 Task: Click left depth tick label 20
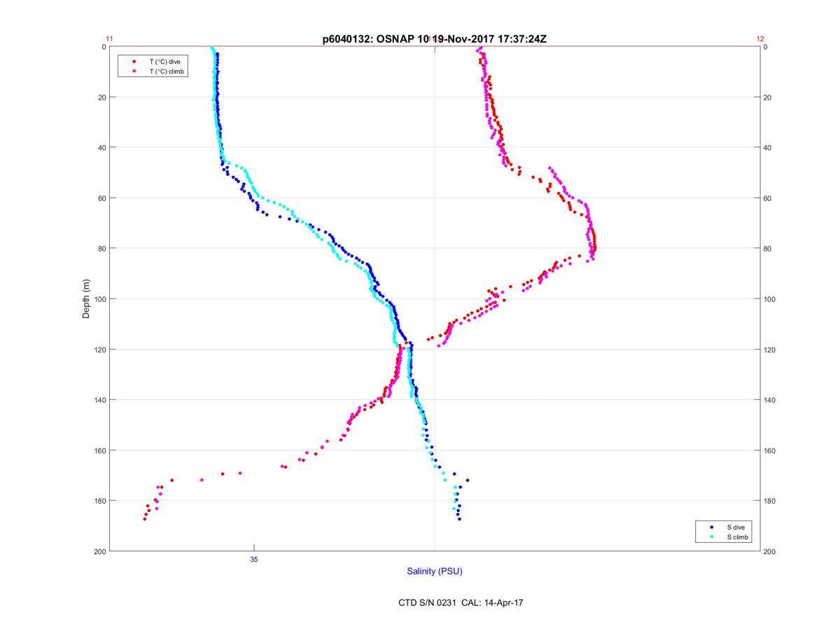(x=102, y=97)
